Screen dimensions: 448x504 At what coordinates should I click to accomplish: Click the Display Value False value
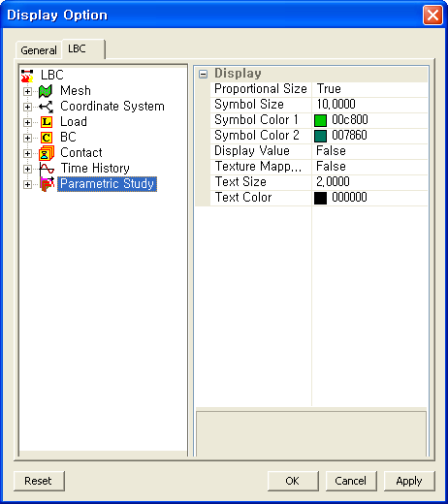pyautogui.click(x=331, y=151)
